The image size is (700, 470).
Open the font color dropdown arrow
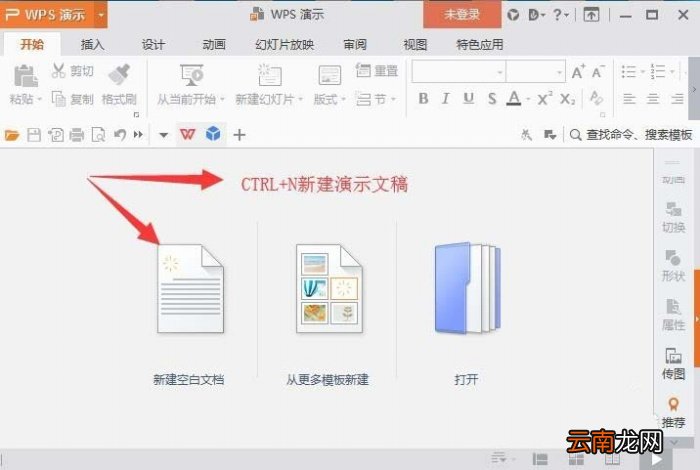click(528, 99)
